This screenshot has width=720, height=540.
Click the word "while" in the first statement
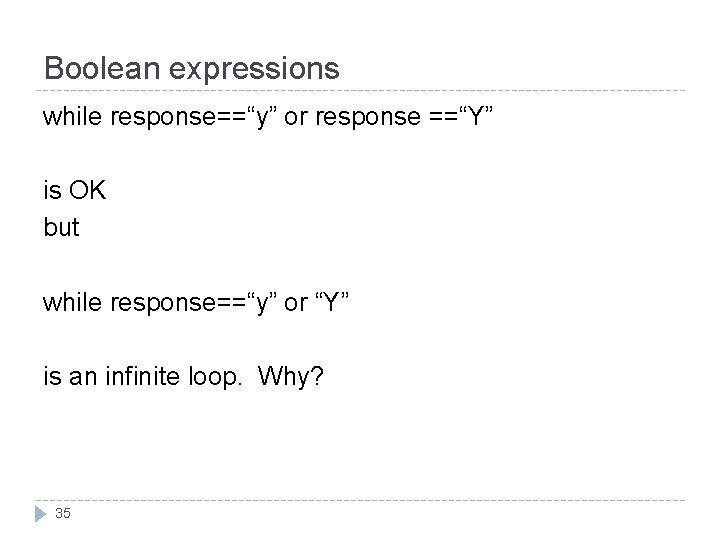click(x=72, y=115)
